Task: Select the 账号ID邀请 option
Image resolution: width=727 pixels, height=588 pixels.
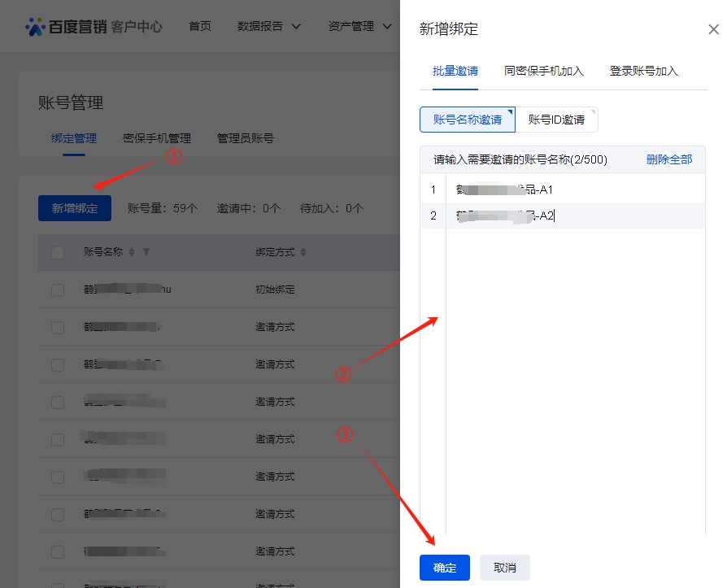Action: point(556,120)
